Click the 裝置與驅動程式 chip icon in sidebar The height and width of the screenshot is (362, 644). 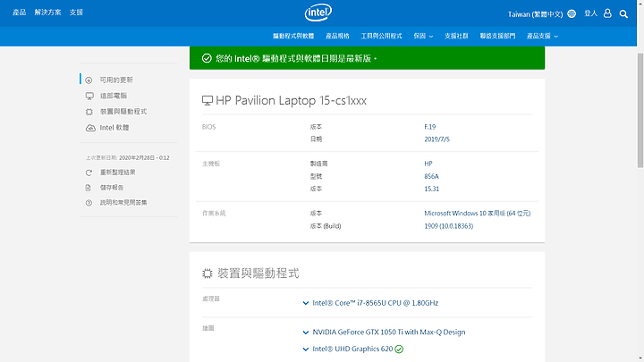(89, 112)
